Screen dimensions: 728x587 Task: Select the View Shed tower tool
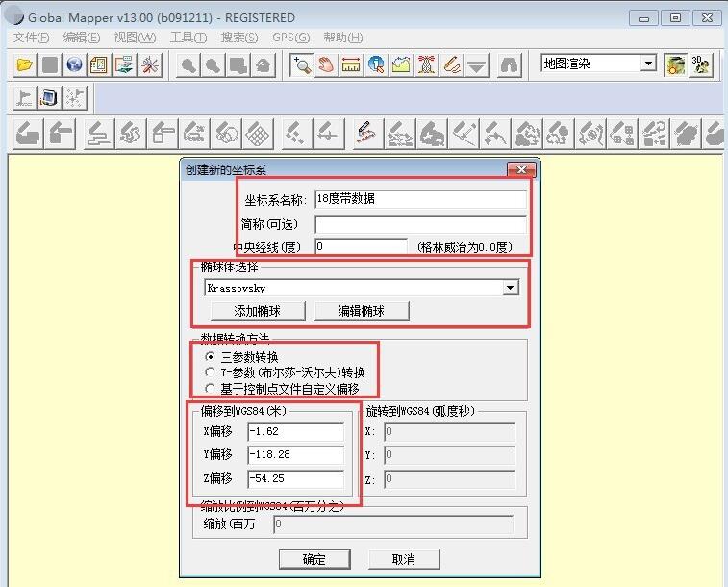[426, 64]
